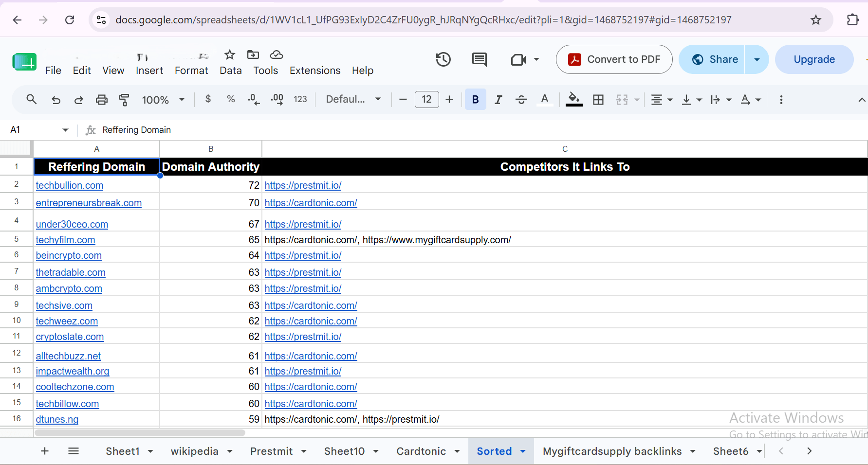Open the Format menu
This screenshot has height=465, width=868.
(191, 71)
